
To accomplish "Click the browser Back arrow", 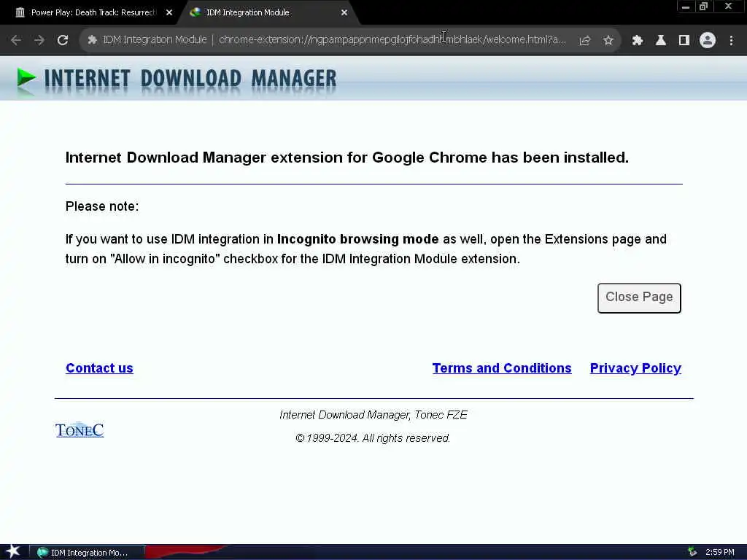I will [16, 40].
